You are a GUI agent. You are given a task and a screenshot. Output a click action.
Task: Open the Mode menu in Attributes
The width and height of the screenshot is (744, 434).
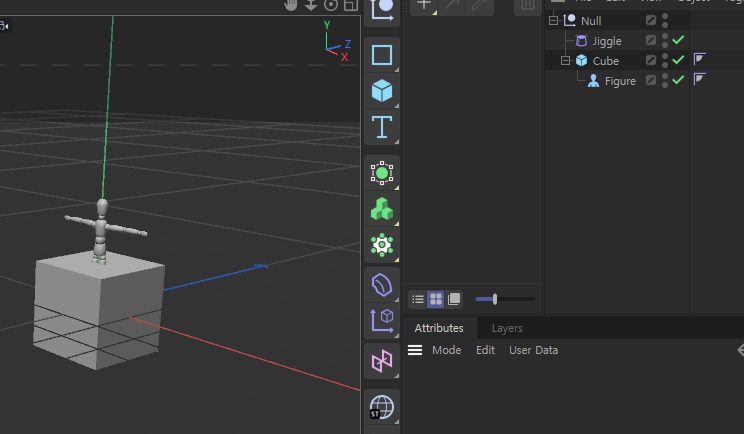(x=446, y=350)
